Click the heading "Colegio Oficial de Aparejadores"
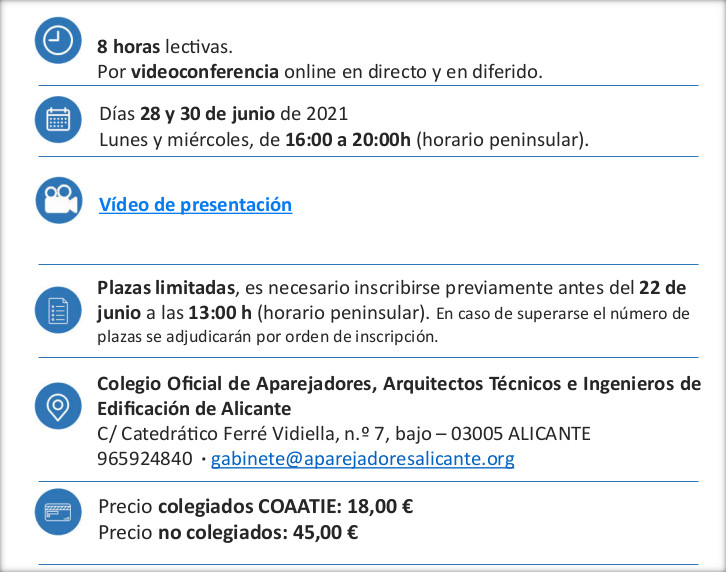 point(235,384)
